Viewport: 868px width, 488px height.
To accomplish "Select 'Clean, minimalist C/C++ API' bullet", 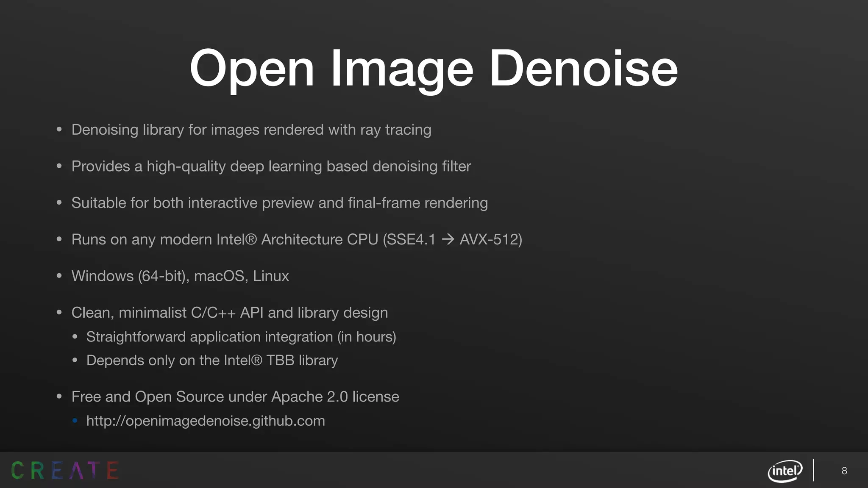I will click(x=230, y=313).
